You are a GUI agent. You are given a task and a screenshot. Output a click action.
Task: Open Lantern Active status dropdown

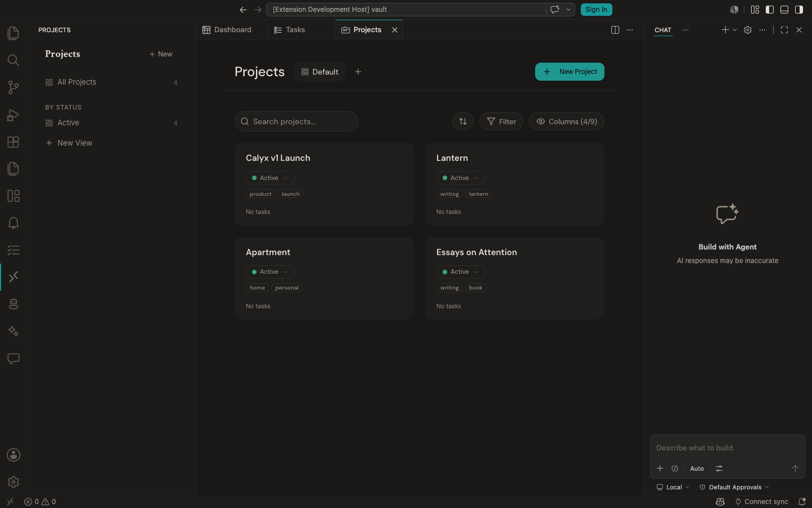(461, 178)
